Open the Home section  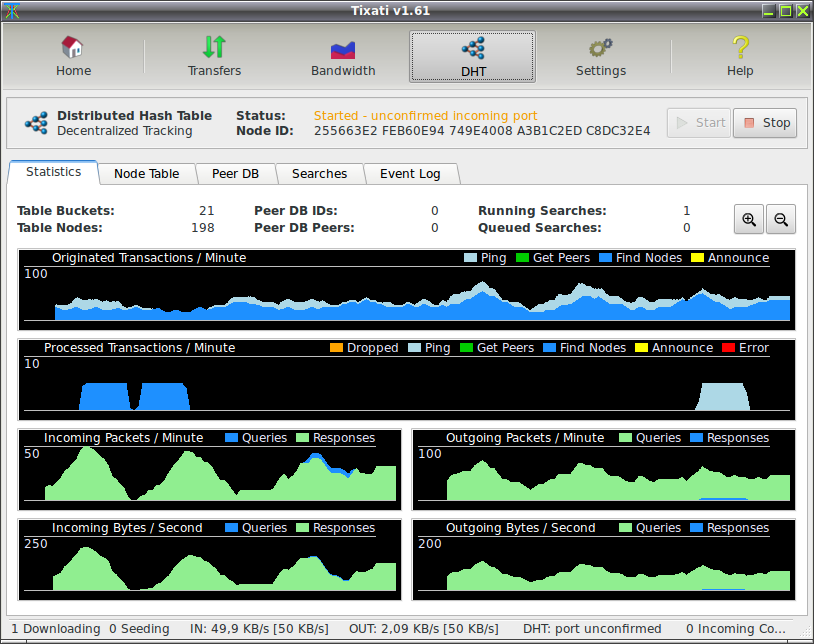click(73, 57)
